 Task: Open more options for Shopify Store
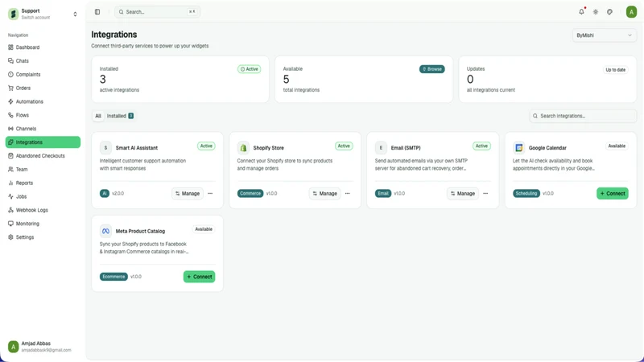click(x=348, y=193)
